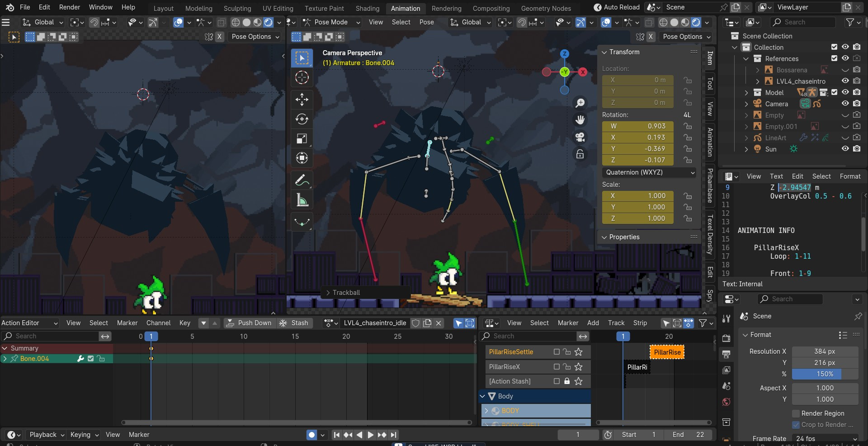The height and width of the screenshot is (446, 868).
Task: Click the pan view hand icon
Action: [580, 120]
